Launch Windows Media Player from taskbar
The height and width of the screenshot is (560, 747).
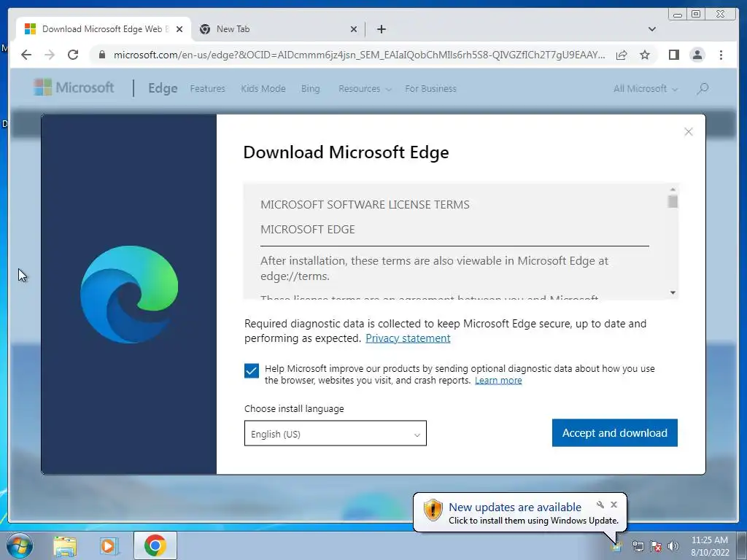[109, 545]
